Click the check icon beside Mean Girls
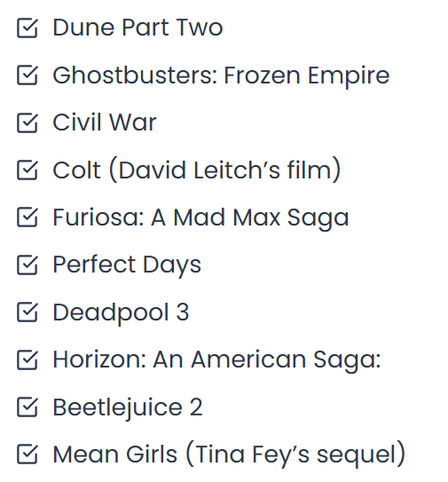The image size is (448, 482). [x=28, y=454]
